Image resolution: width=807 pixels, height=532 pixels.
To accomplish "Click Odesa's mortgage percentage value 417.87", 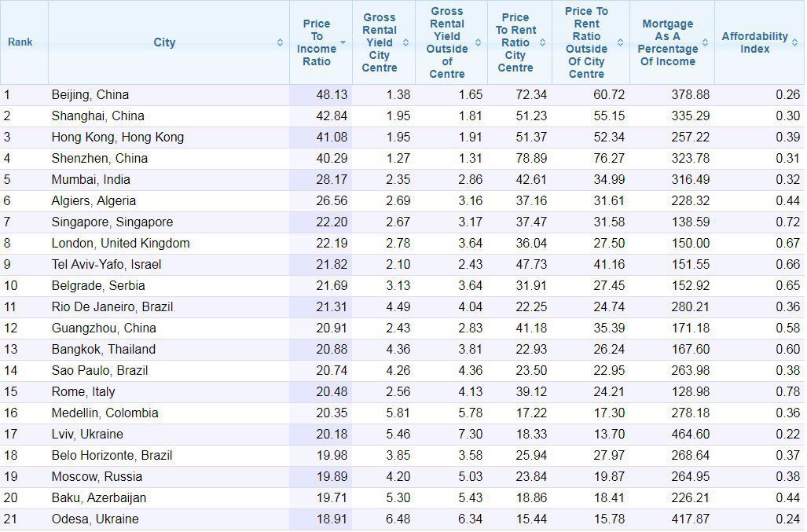I will coord(690,519).
